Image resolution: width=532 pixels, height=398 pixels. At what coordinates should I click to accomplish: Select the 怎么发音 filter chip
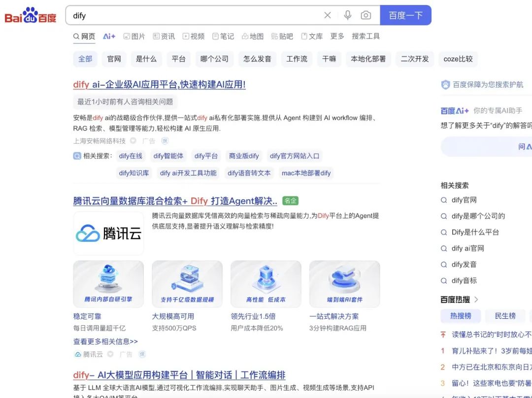[257, 59]
